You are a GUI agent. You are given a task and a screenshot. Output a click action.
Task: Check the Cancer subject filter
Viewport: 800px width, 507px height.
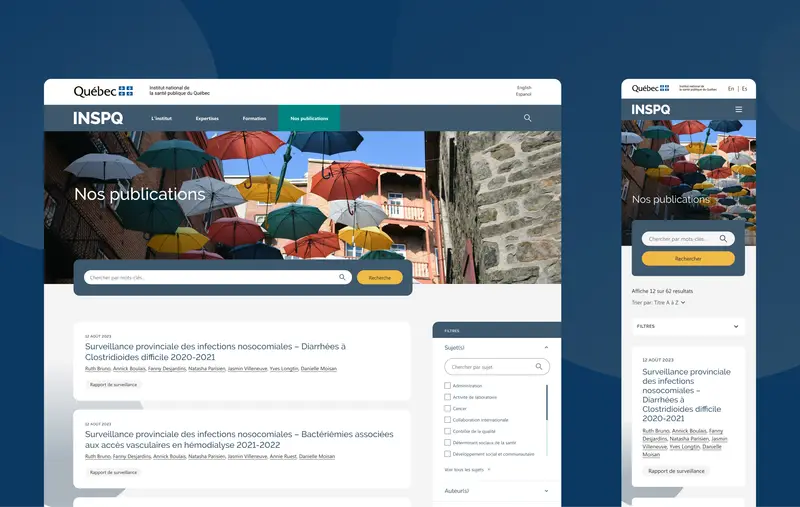tap(447, 409)
